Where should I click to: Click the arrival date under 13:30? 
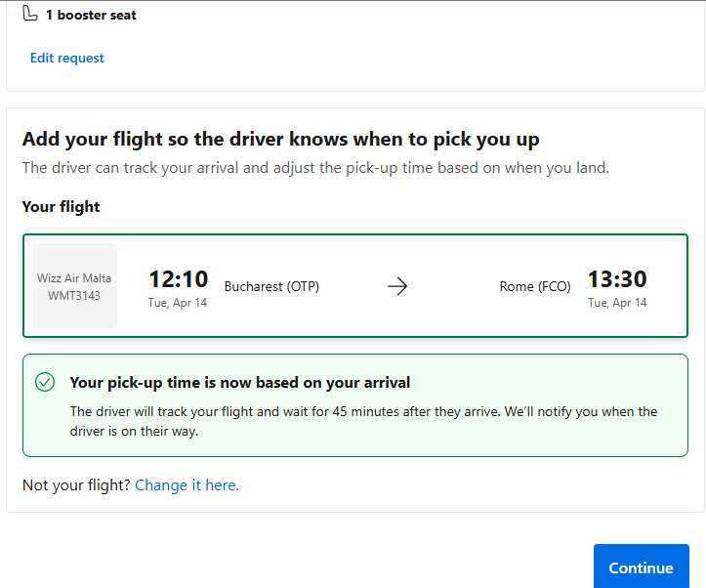click(x=617, y=303)
